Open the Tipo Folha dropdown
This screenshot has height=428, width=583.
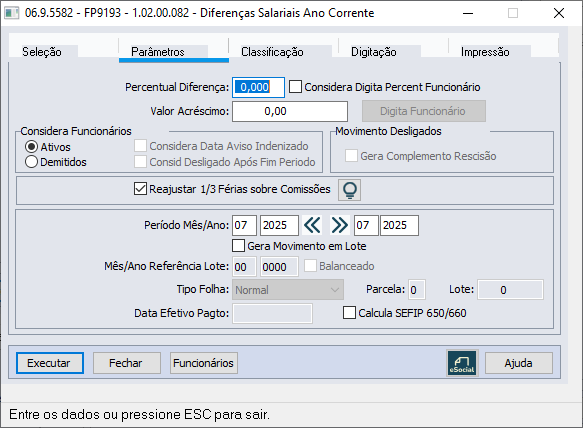click(288, 290)
